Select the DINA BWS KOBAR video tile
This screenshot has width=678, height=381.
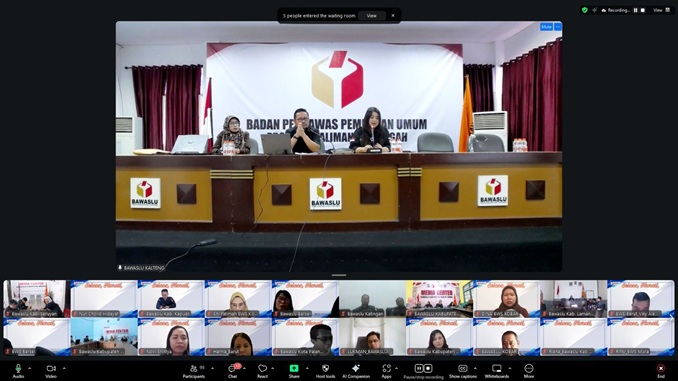tap(506, 299)
